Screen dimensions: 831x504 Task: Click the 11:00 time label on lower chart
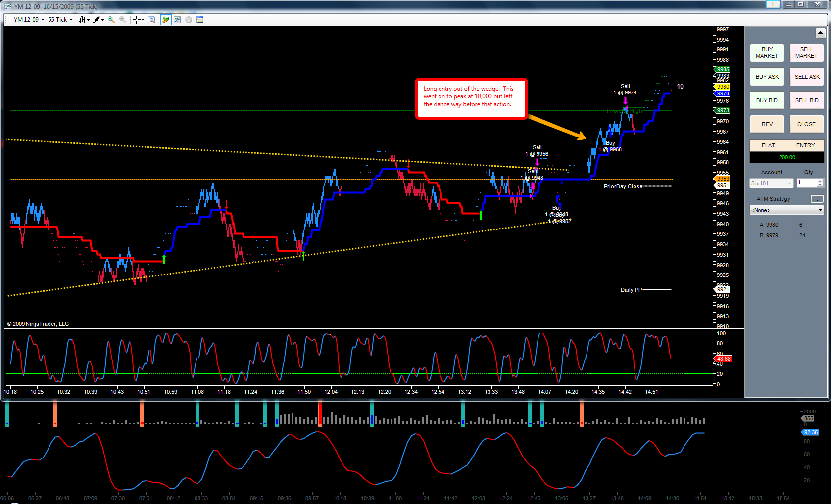click(x=395, y=498)
